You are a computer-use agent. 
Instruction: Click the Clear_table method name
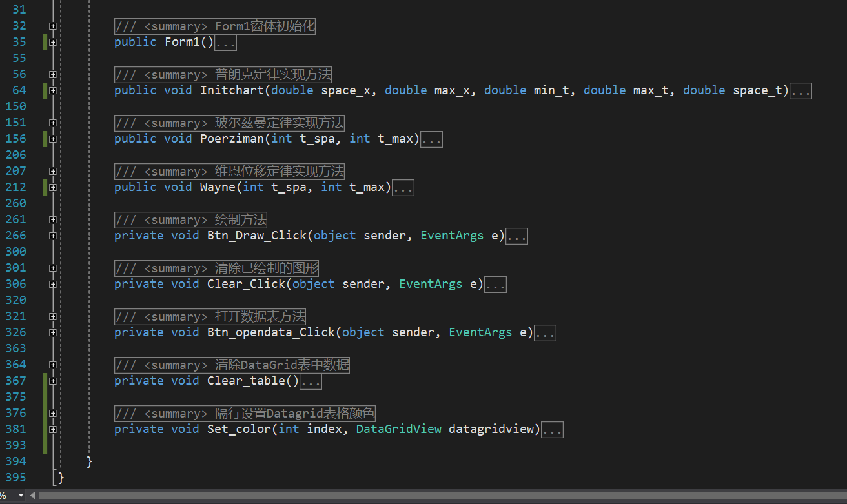coord(246,381)
